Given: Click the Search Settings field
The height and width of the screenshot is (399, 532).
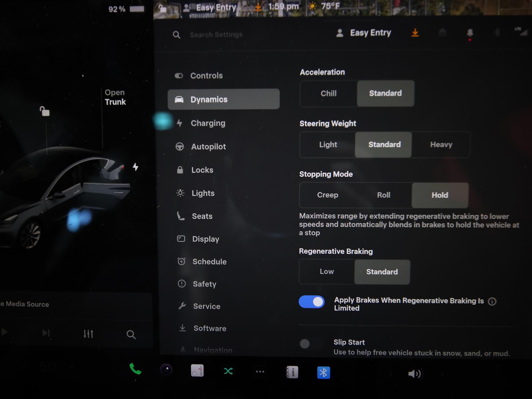Looking at the screenshot, I should pyautogui.click(x=216, y=35).
